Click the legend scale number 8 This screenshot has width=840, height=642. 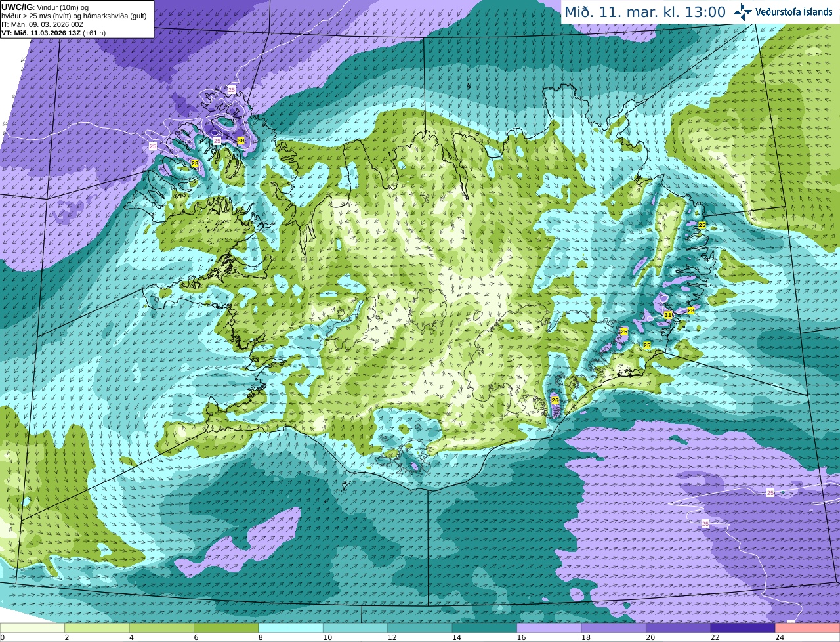pyautogui.click(x=261, y=637)
